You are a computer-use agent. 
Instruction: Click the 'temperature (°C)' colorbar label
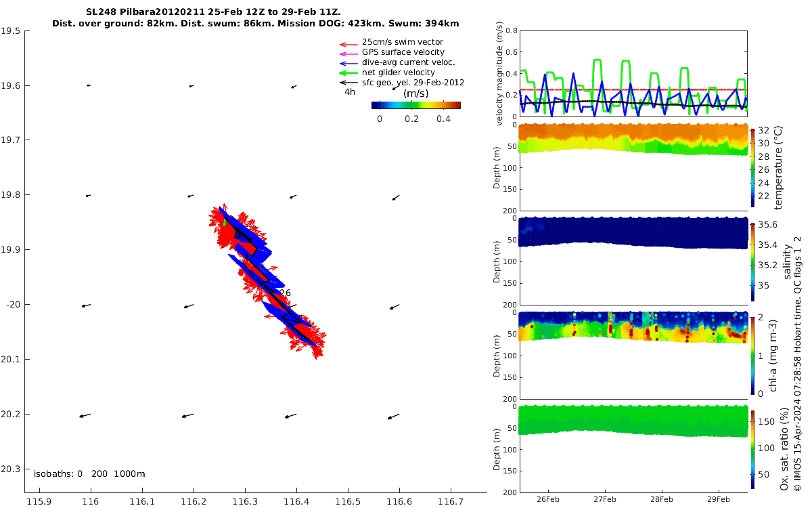pyautogui.click(x=778, y=167)
